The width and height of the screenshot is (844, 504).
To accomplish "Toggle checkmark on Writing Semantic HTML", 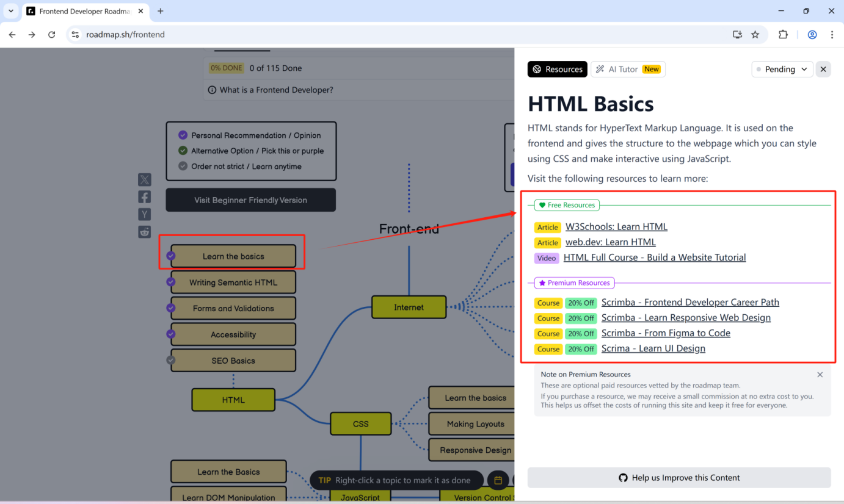I will [x=171, y=282].
